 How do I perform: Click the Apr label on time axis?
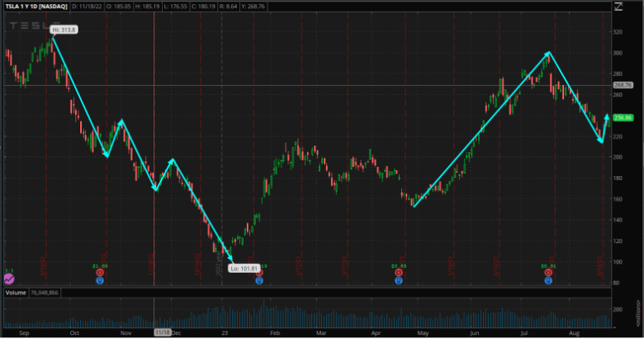tap(376, 333)
